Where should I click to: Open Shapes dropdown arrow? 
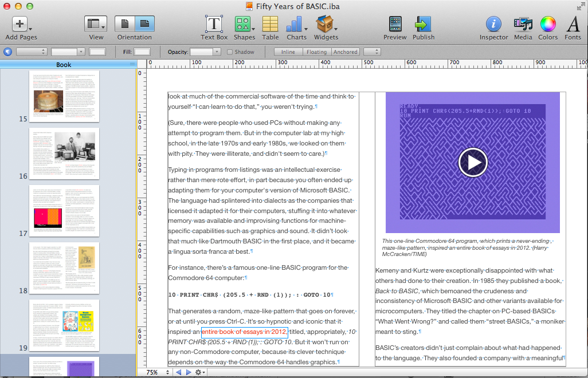pyautogui.click(x=253, y=29)
